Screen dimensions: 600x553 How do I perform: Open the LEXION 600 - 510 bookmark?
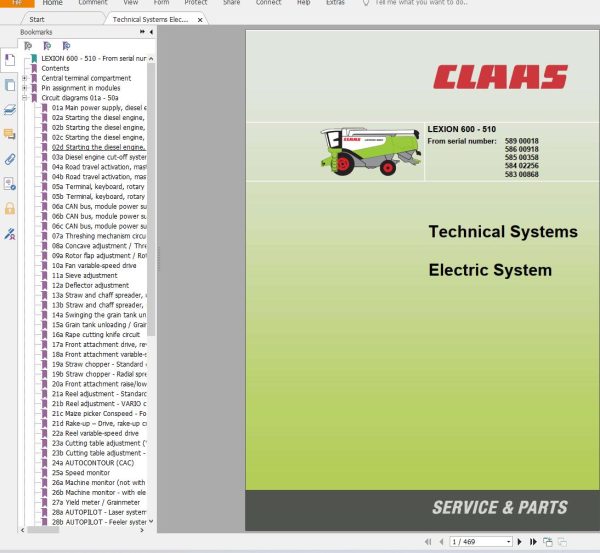pos(94,59)
